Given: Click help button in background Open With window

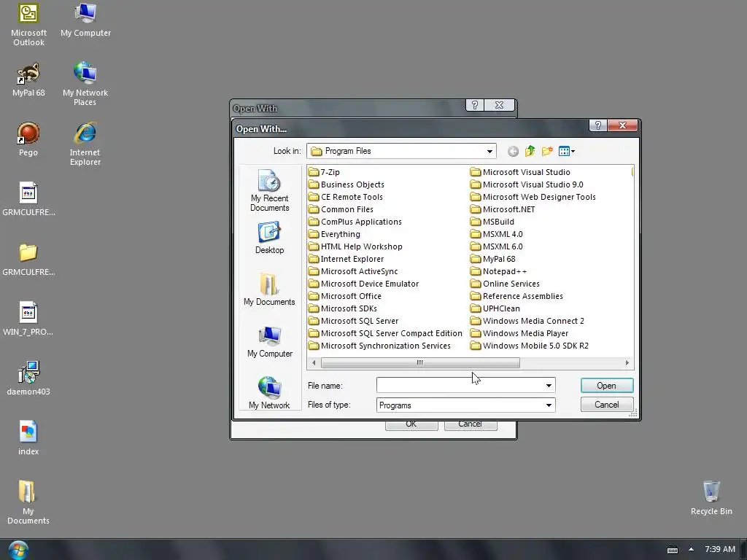Looking at the screenshot, I should pos(474,105).
